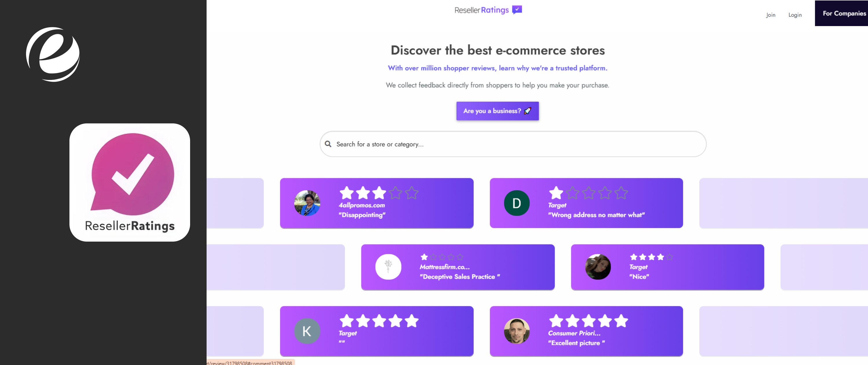Click the ResellerRatings checkmark logo at the top
The image size is (868, 365).
516,10
